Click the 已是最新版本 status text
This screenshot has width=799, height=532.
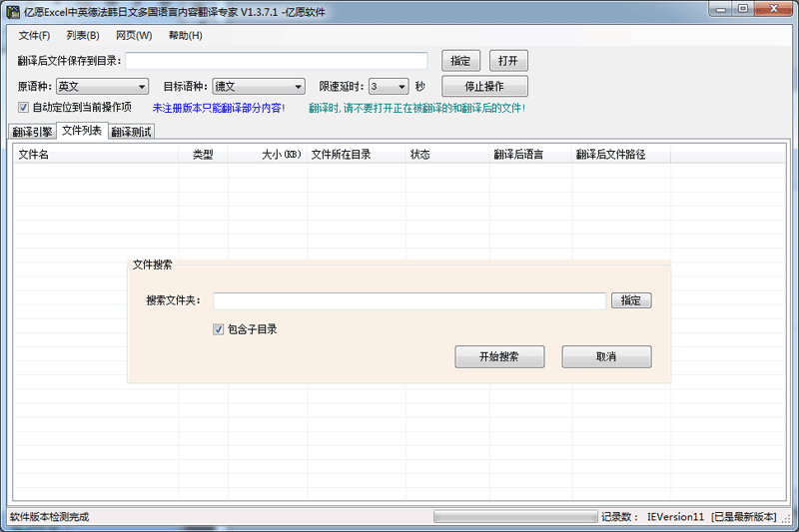(x=743, y=517)
